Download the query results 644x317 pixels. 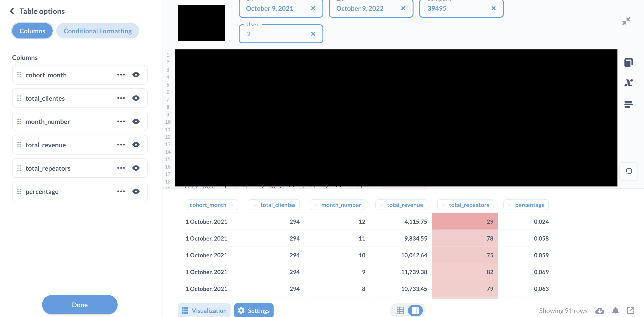click(x=600, y=310)
